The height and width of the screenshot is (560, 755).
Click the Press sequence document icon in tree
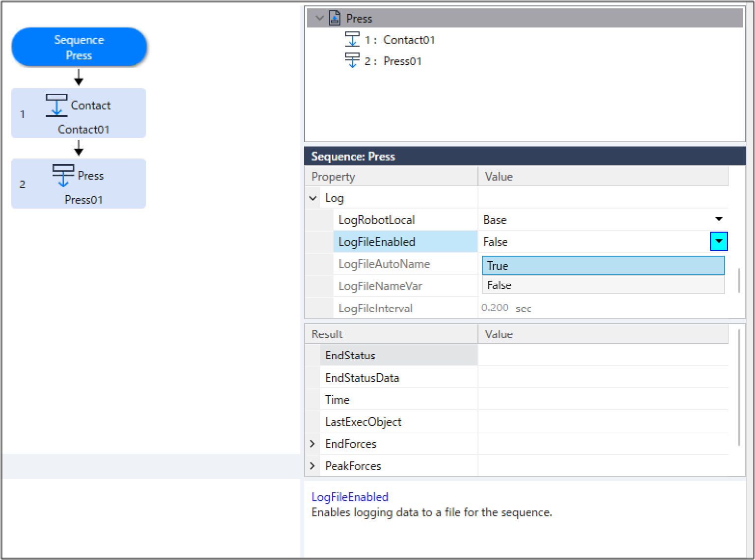pos(335,19)
